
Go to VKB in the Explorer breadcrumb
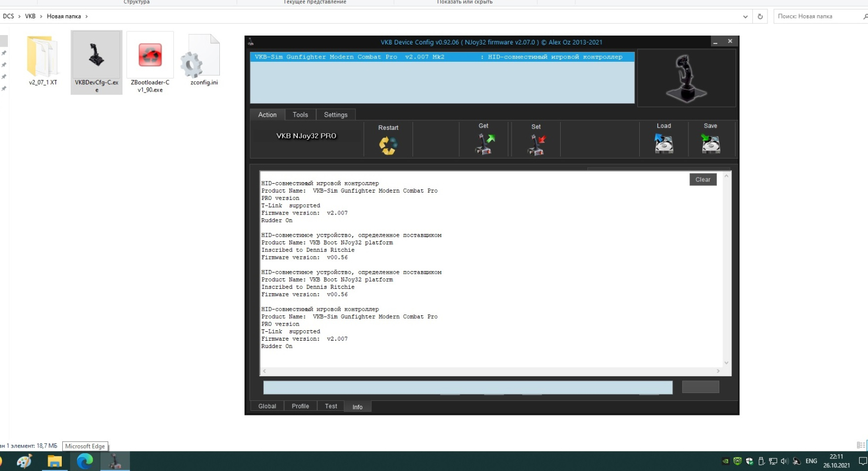pos(30,16)
